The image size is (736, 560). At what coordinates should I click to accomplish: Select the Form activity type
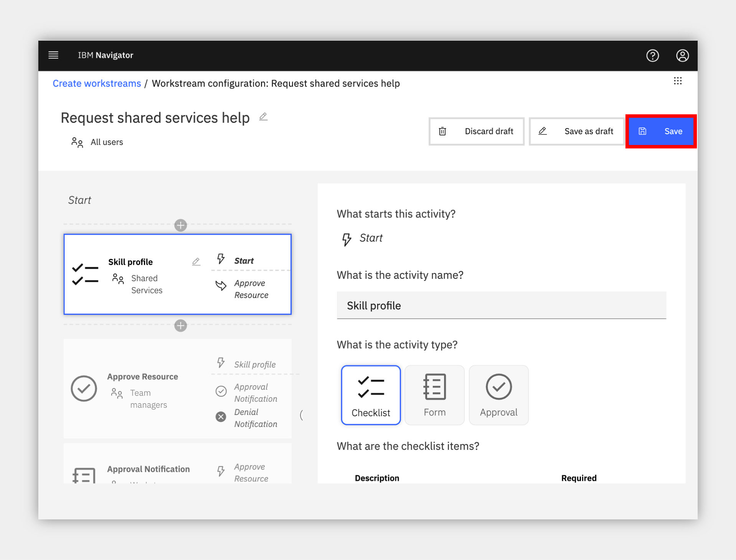pos(434,395)
